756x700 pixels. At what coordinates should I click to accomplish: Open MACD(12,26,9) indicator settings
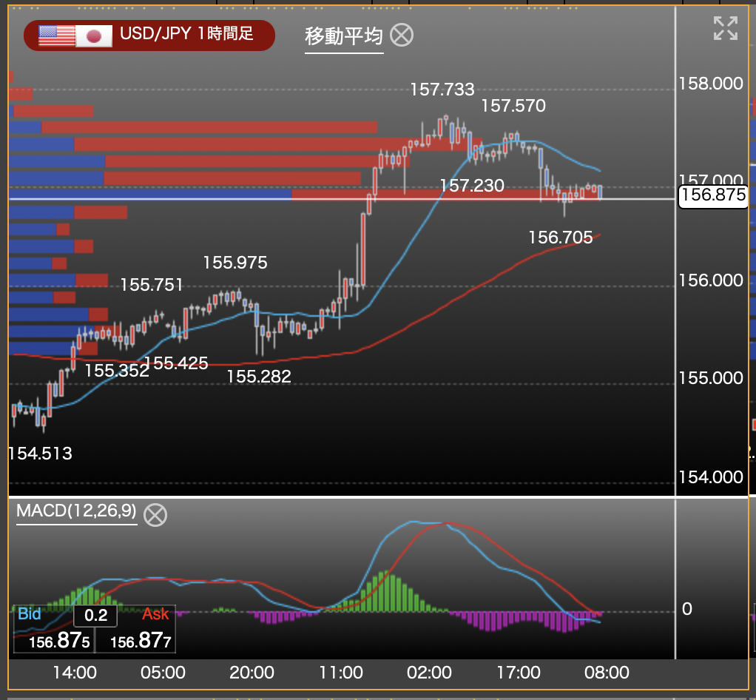click(x=76, y=512)
